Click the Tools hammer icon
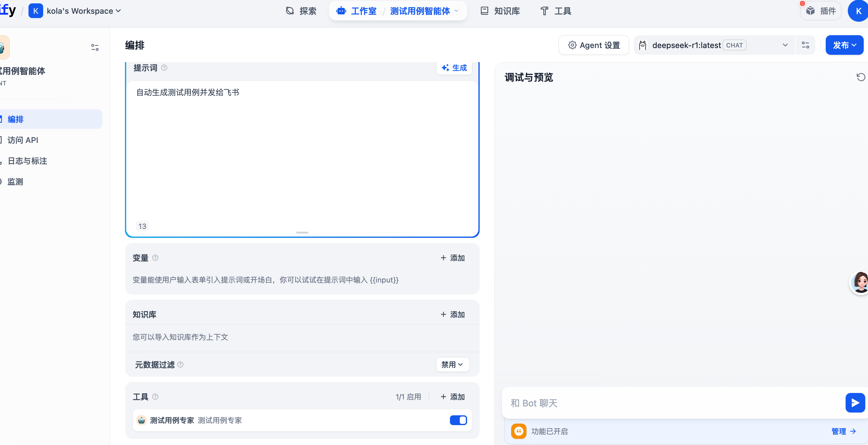Viewport: 868px width, 445px height. pos(544,11)
